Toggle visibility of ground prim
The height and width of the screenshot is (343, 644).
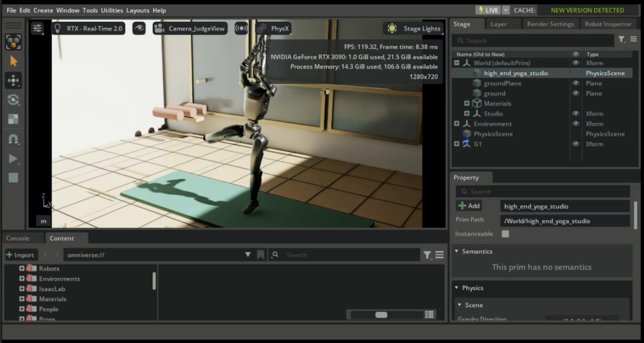click(575, 93)
